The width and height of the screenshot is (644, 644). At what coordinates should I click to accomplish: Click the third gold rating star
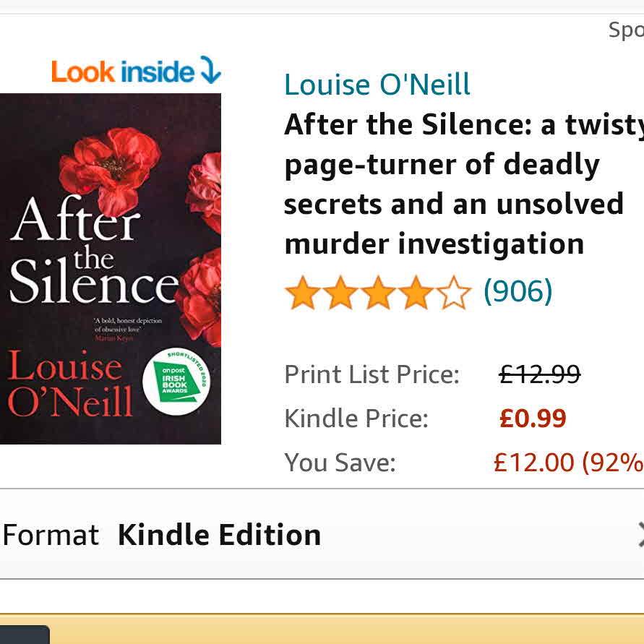point(378,293)
